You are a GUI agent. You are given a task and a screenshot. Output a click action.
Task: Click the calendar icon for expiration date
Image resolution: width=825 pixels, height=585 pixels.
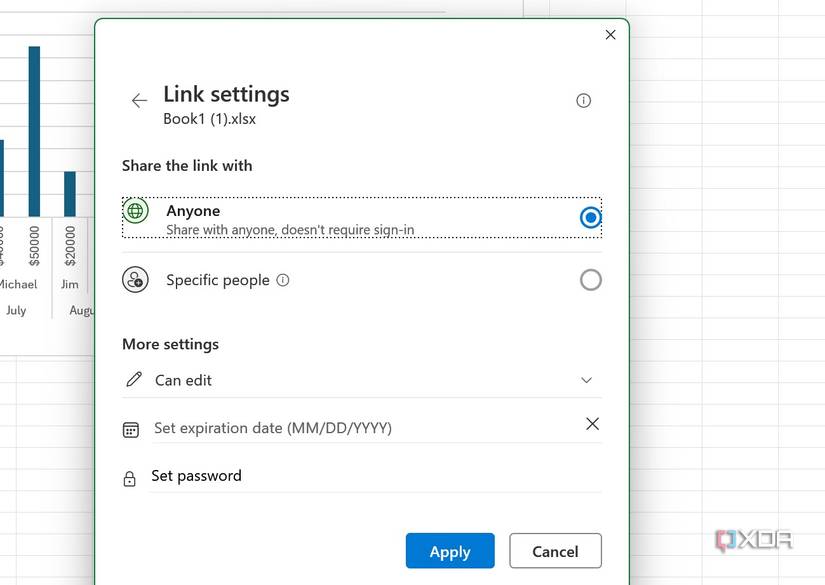point(131,428)
